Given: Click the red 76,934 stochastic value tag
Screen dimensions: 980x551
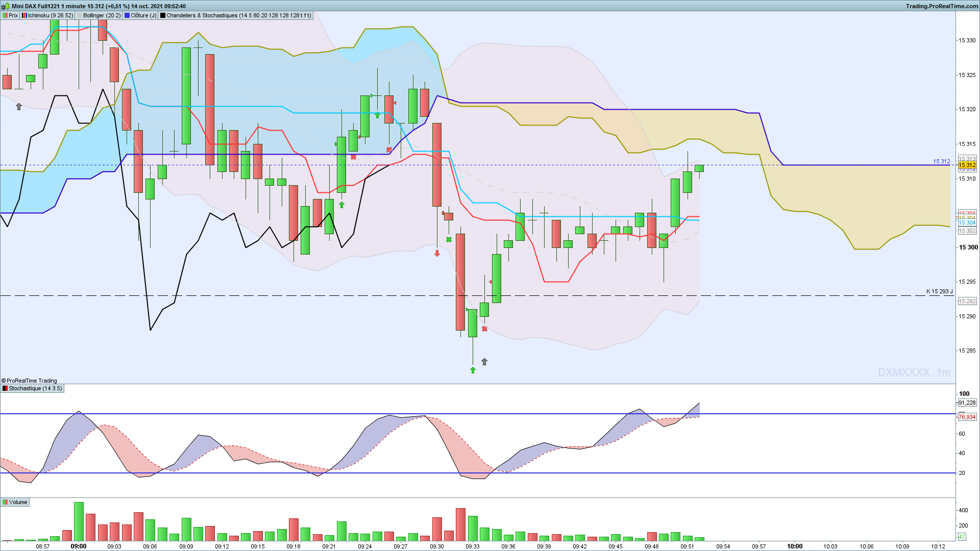Looking at the screenshot, I should click(967, 417).
